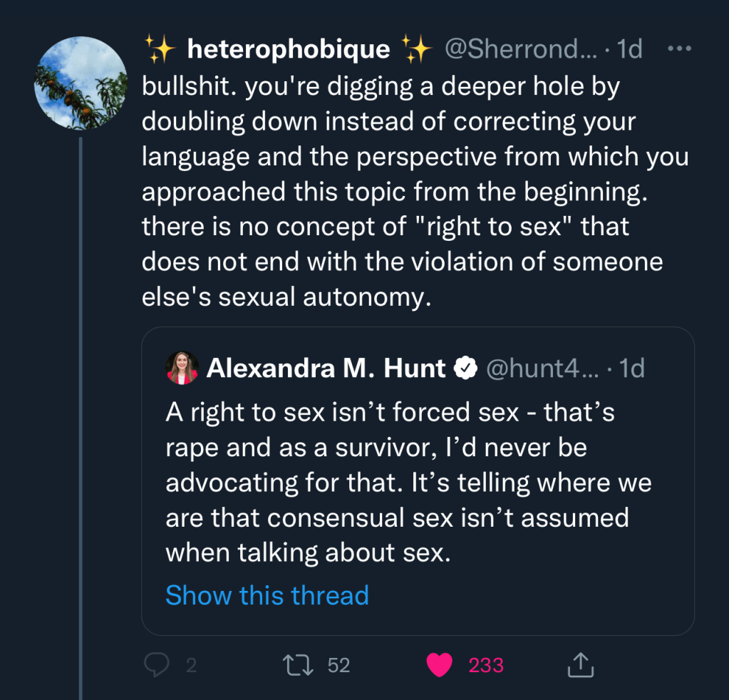
Task: Click the main tweet's 1d timestamp
Action: coord(629,49)
